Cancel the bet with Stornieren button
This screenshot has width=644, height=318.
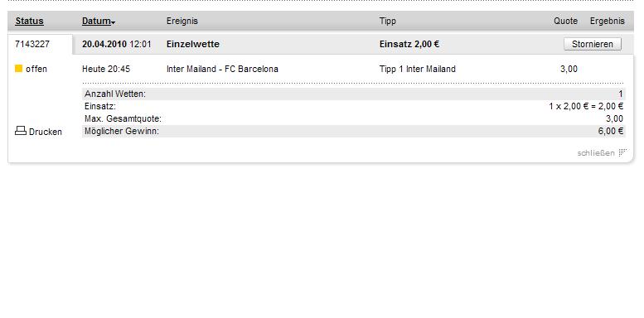[593, 44]
